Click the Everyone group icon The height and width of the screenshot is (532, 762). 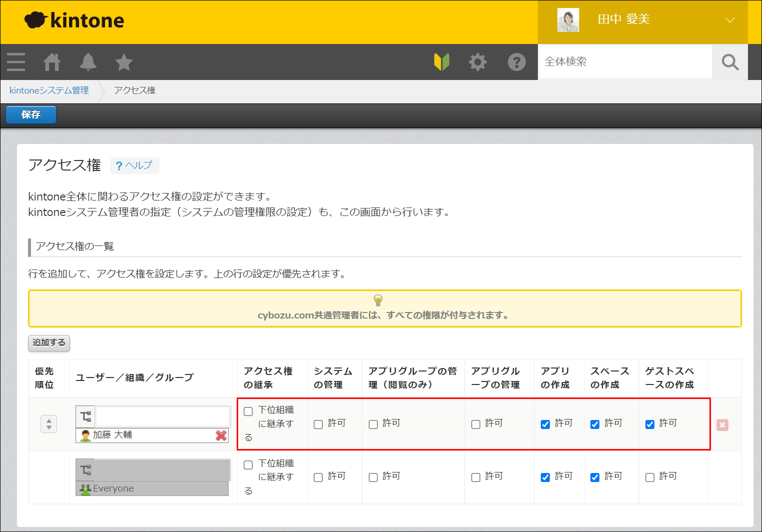tap(86, 488)
